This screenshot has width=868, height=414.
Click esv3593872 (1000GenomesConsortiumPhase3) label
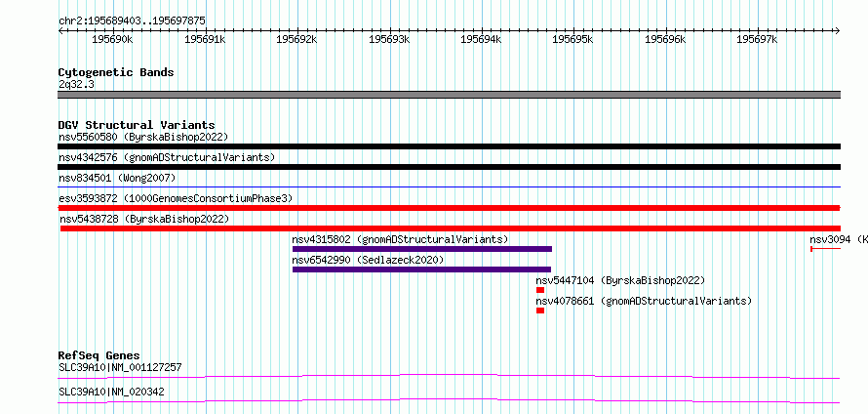coord(176,198)
